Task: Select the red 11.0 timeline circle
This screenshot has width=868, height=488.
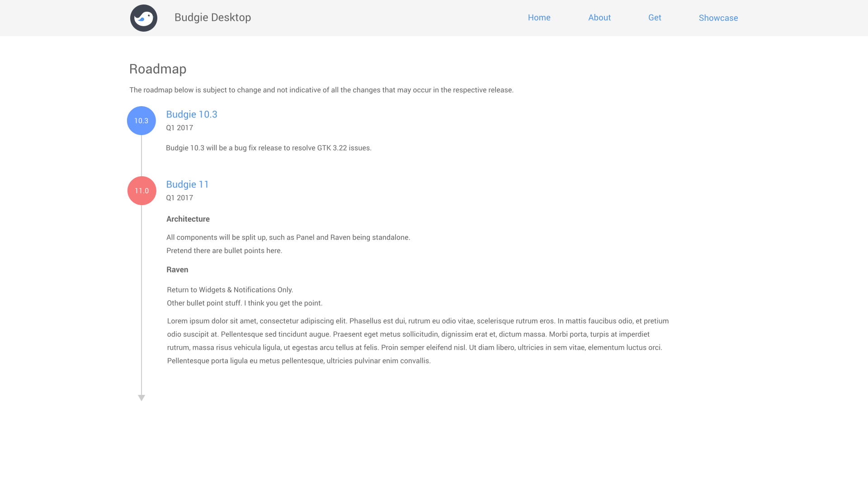Action: coord(142,191)
